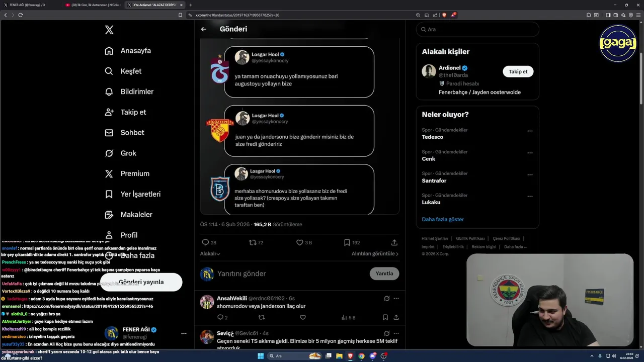Switch to the FENER AĞI browser tab
The image size is (644, 362).
click(30, 5)
